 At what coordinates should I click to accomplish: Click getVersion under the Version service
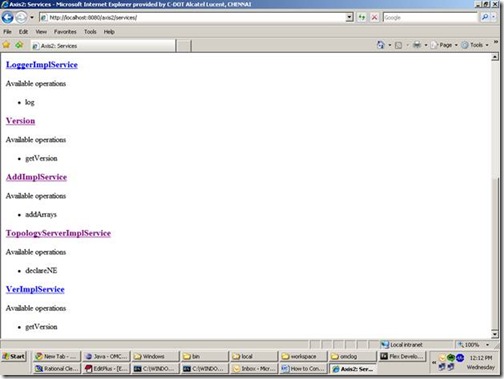tap(41, 158)
